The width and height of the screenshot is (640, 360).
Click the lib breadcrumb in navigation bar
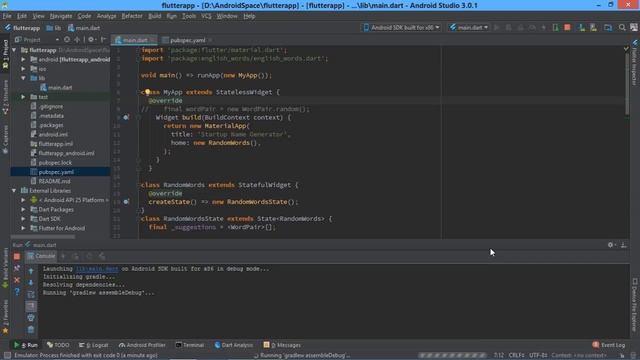point(53,28)
